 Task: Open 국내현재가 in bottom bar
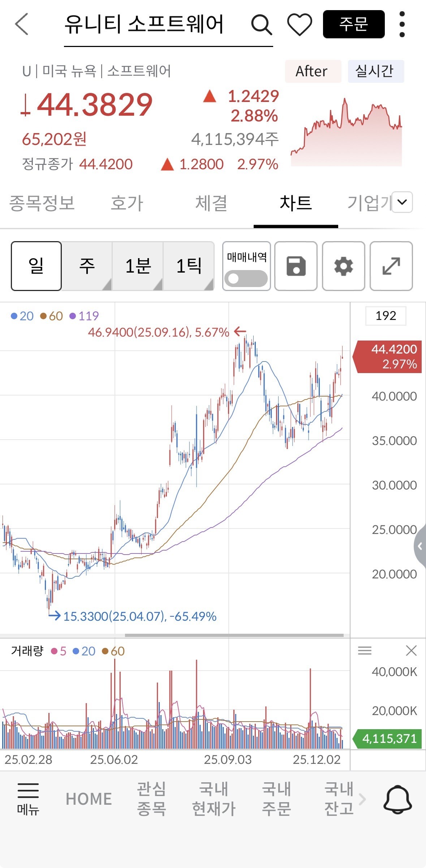(x=214, y=799)
